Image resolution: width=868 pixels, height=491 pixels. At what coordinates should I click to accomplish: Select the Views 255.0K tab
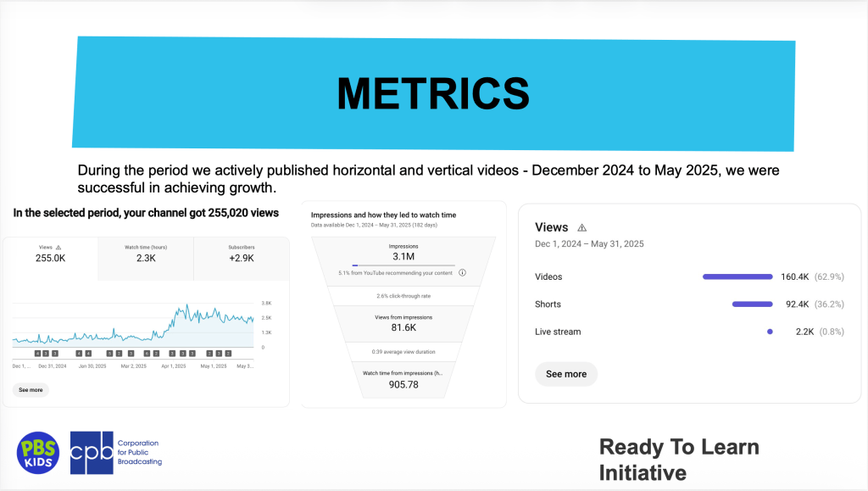(x=50, y=254)
